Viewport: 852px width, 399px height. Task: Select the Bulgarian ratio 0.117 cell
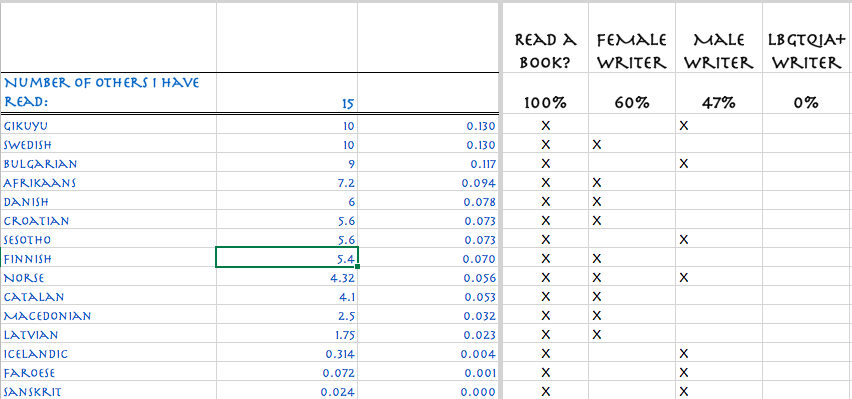pyautogui.click(x=428, y=164)
